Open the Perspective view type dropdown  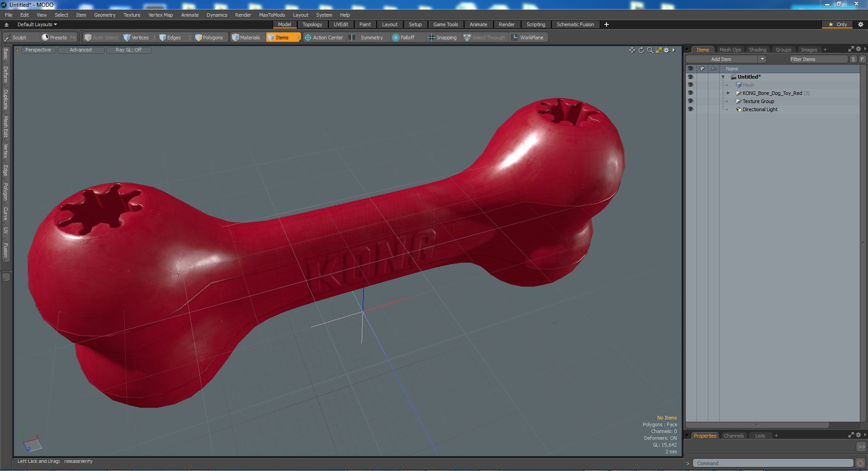coord(38,50)
